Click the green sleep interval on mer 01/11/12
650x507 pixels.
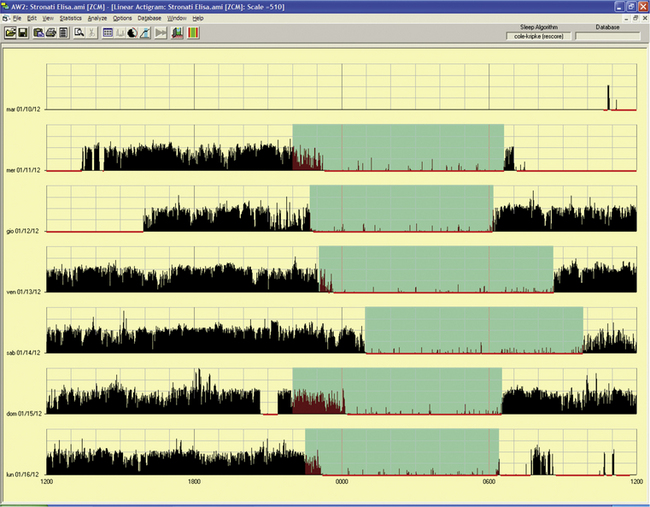click(x=398, y=147)
